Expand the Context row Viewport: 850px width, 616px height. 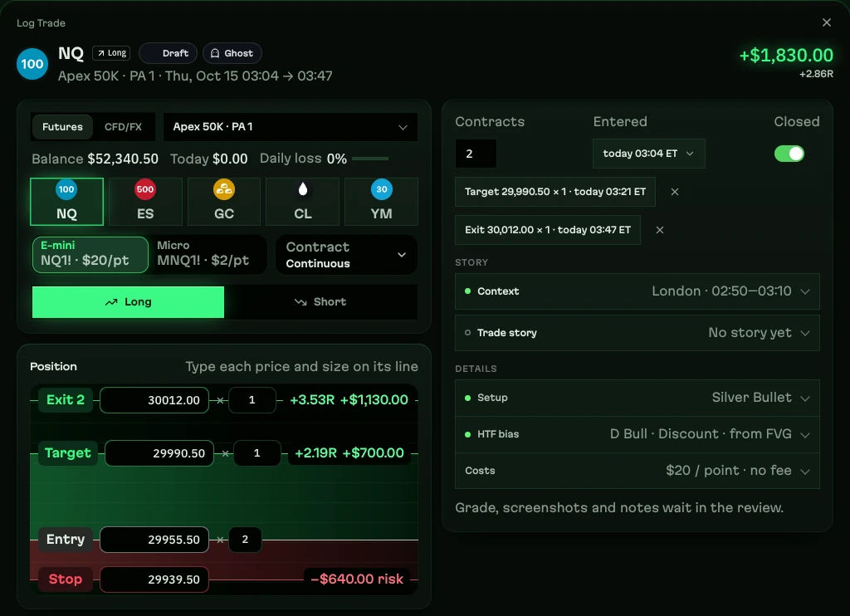[637, 291]
